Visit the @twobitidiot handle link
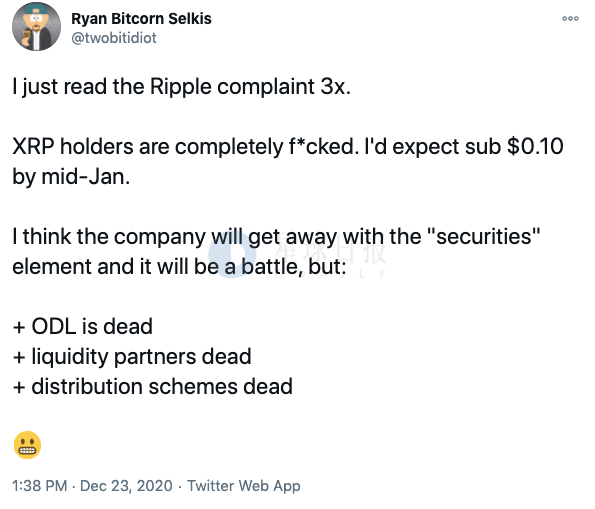The height and width of the screenshot is (509, 595). click(x=114, y=38)
